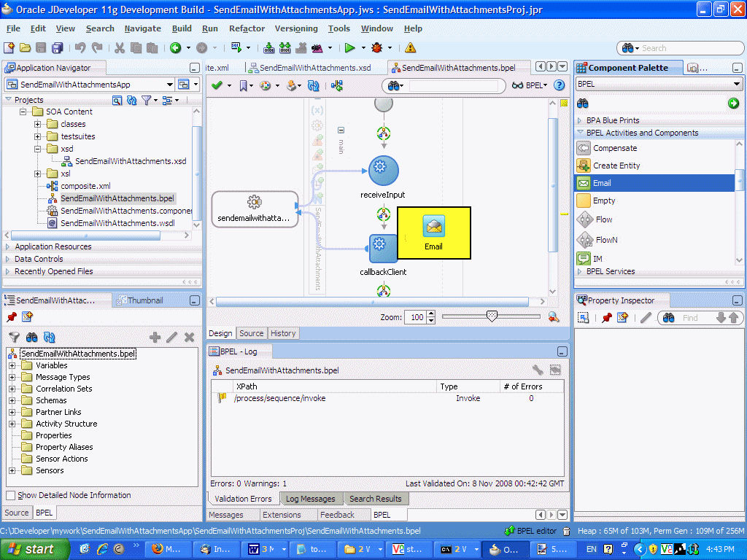
Task: Switch to the Thumbnail tab
Action: (x=140, y=300)
